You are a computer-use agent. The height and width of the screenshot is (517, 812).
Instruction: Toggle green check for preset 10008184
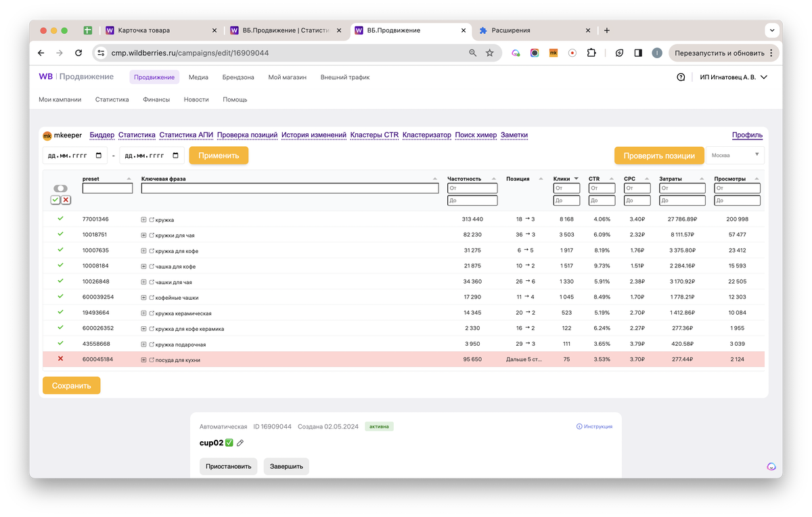click(60, 265)
